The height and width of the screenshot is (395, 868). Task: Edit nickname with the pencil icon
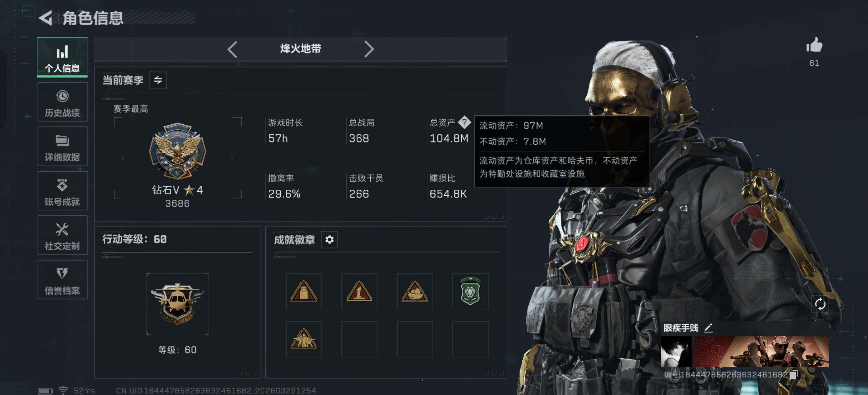(x=708, y=328)
